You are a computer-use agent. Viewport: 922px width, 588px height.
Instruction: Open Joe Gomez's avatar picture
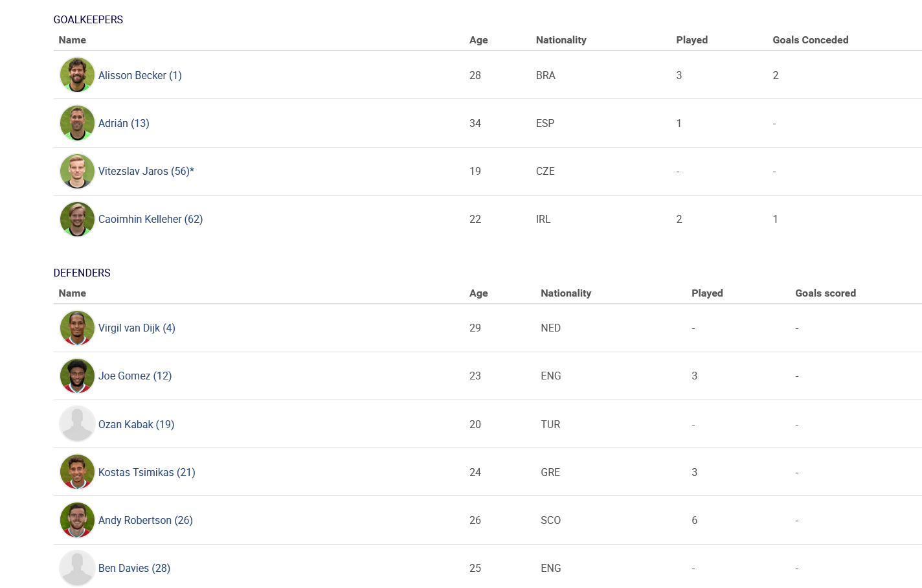pyautogui.click(x=77, y=376)
